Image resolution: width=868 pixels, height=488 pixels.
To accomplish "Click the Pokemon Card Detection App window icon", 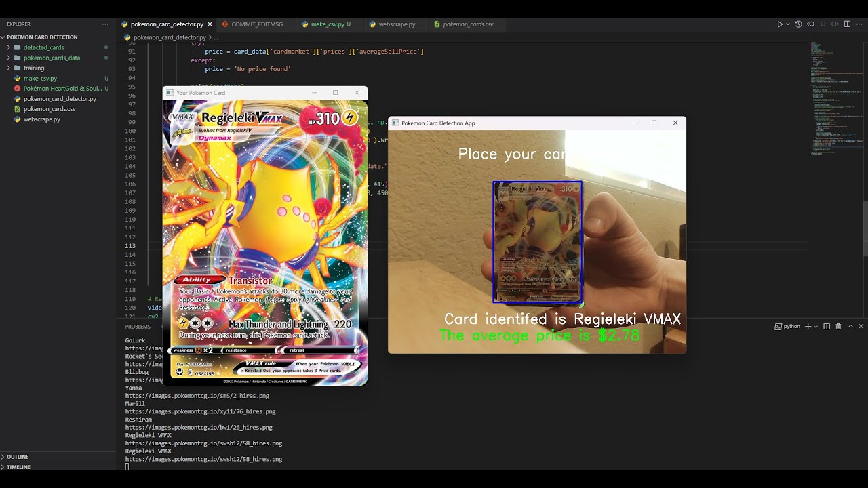I will click(x=395, y=123).
